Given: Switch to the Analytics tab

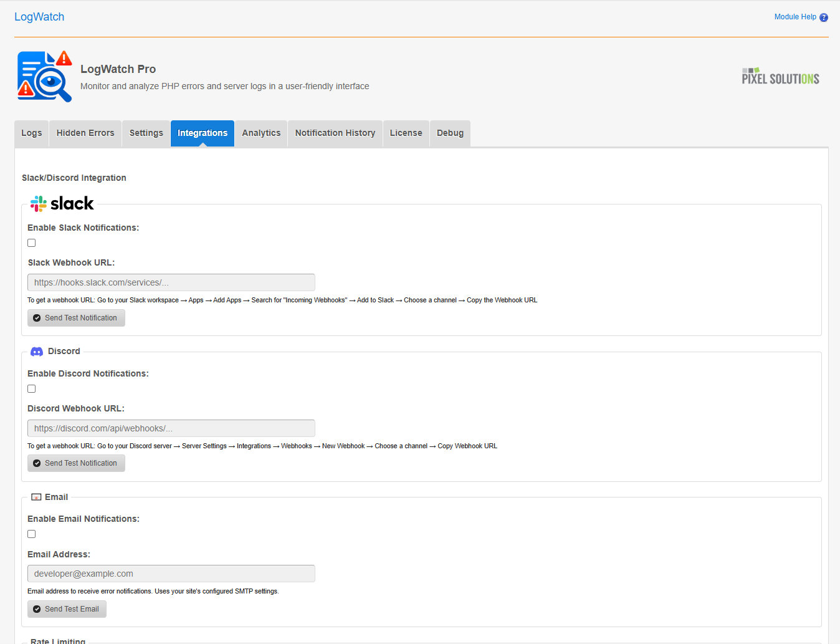Looking at the screenshot, I should tap(260, 133).
